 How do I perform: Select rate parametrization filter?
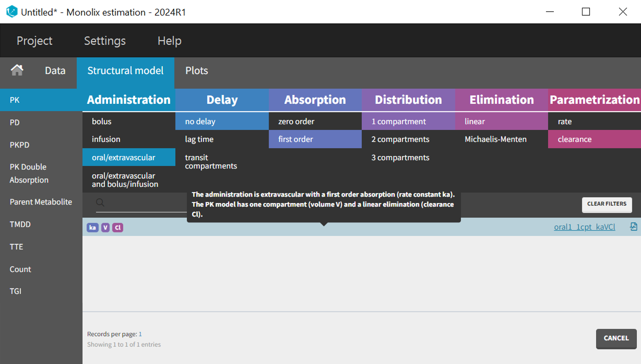(564, 121)
